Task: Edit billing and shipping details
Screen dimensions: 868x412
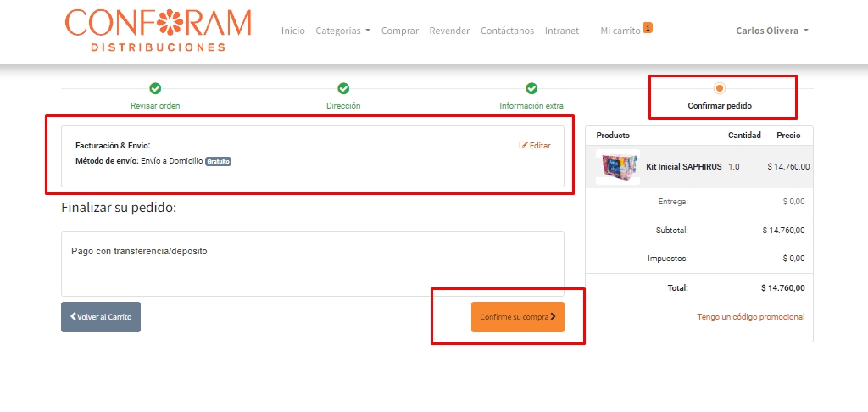Action: (535, 146)
